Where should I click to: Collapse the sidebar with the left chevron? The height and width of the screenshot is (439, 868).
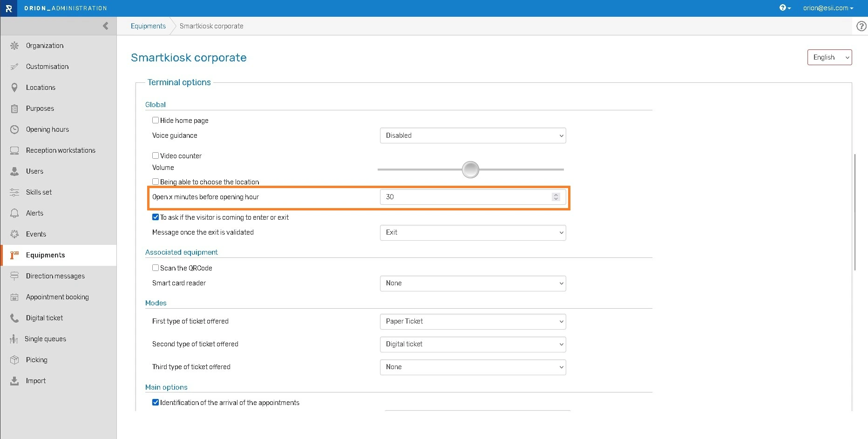[x=106, y=26]
